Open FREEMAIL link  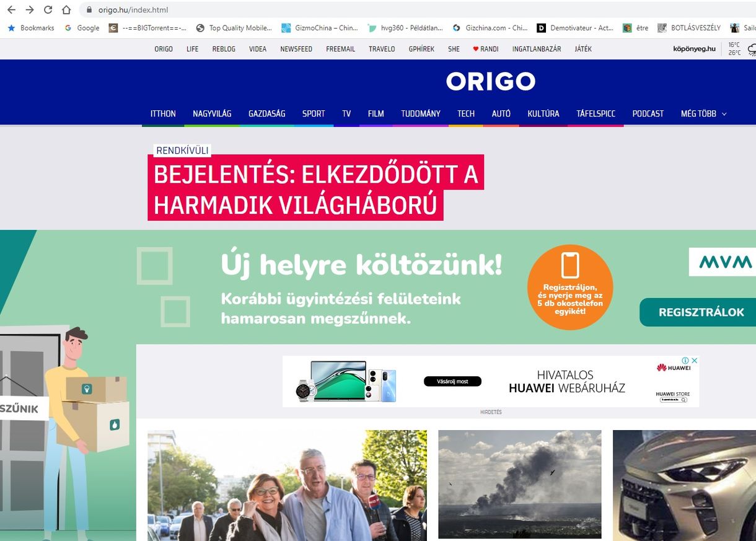click(x=341, y=49)
